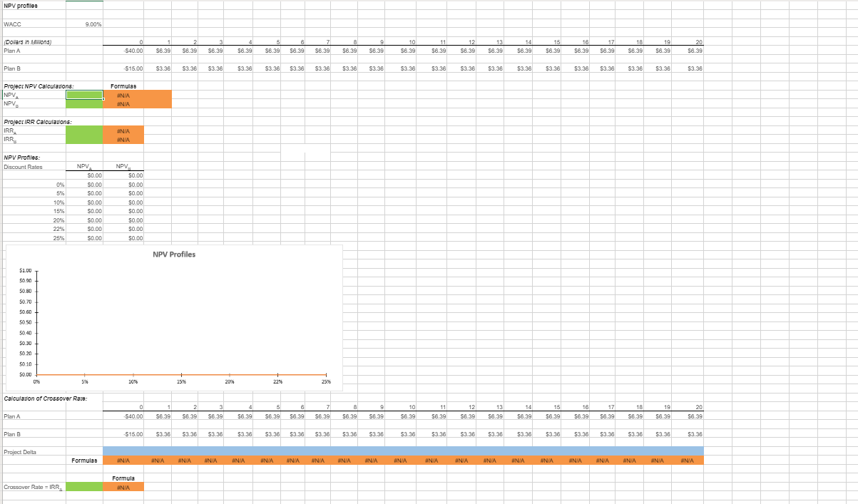
Task: Click the 'Crossover Rate = IRR' label cell
Action: 34,487
